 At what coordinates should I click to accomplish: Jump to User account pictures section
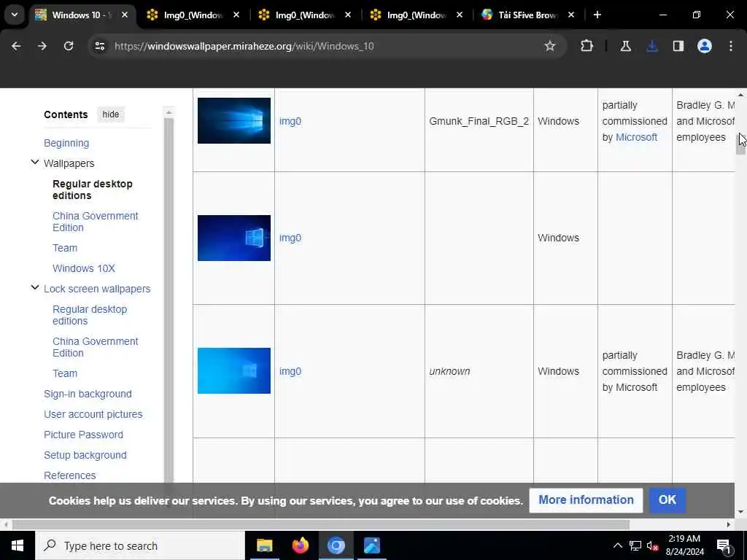coord(93,414)
